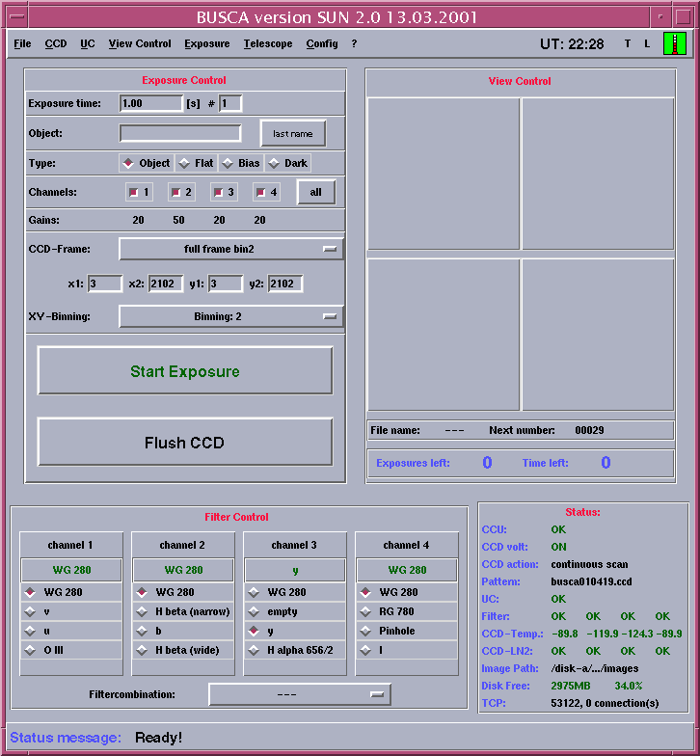
Task: Open the View Control menu
Action: coord(140,44)
